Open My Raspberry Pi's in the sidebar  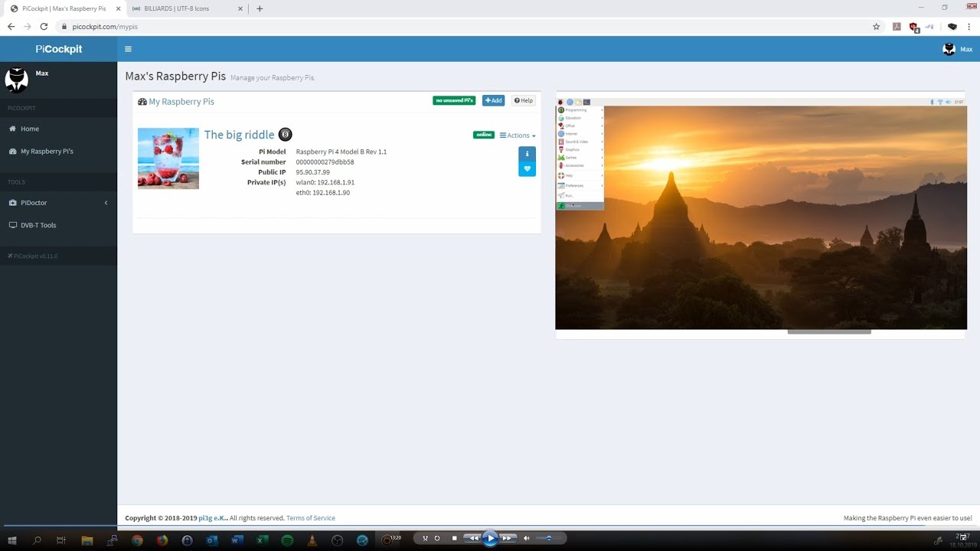tap(58, 152)
